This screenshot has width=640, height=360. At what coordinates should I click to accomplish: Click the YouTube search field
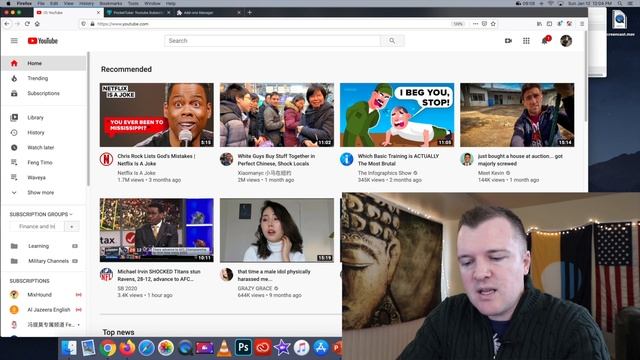pos(272,41)
